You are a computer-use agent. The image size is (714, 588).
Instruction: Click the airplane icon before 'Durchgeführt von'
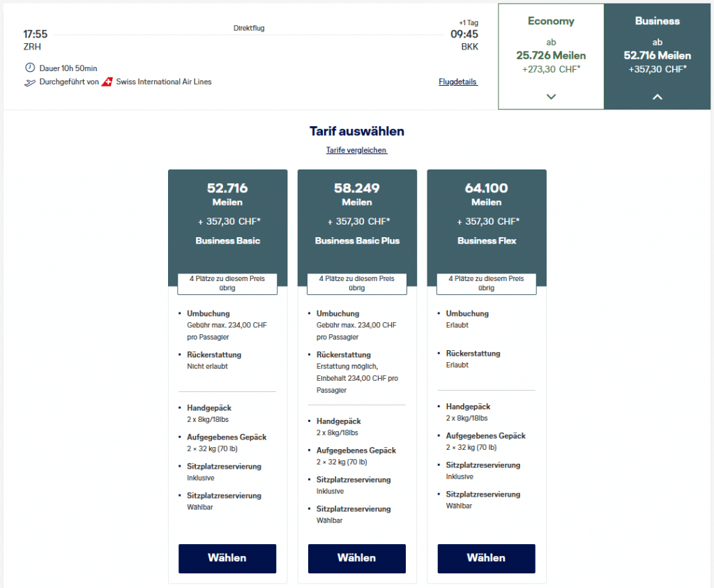click(29, 82)
